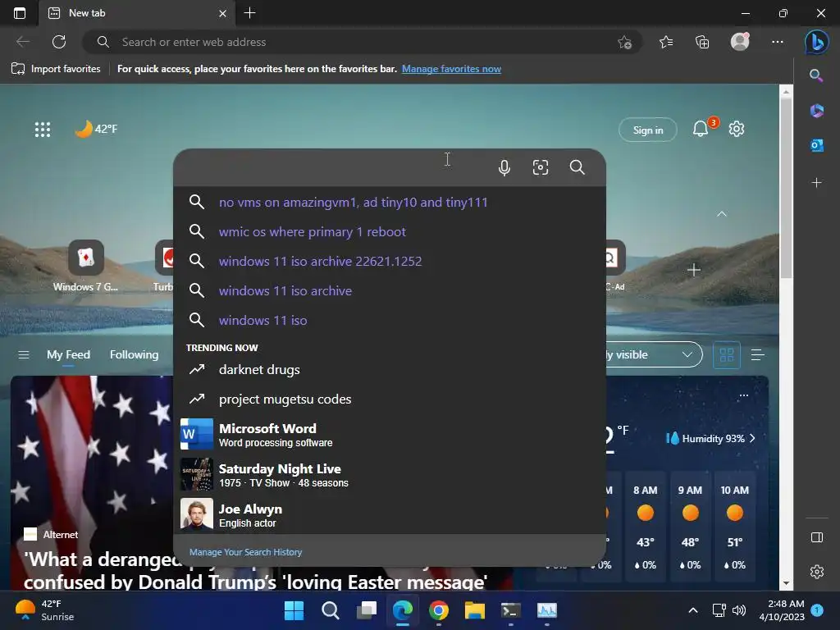Switch feed to grid layout view
This screenshot has width=840, height=630.
coord(727,354)
